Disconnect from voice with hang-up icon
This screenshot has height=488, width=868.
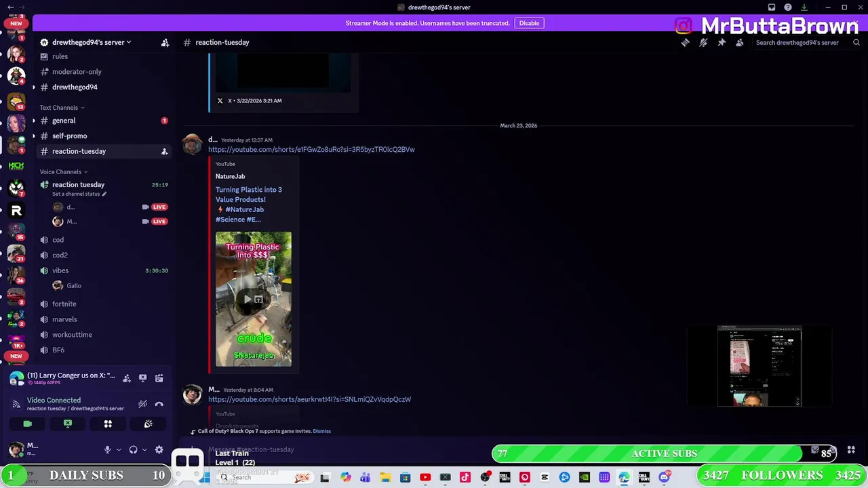point(159,404)
